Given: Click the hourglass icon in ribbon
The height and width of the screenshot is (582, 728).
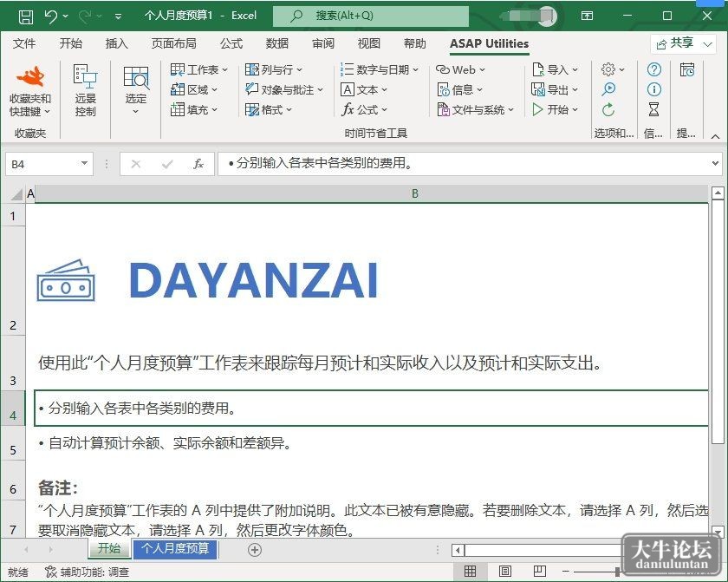Looking at the screenshot, I should [653, 109].
